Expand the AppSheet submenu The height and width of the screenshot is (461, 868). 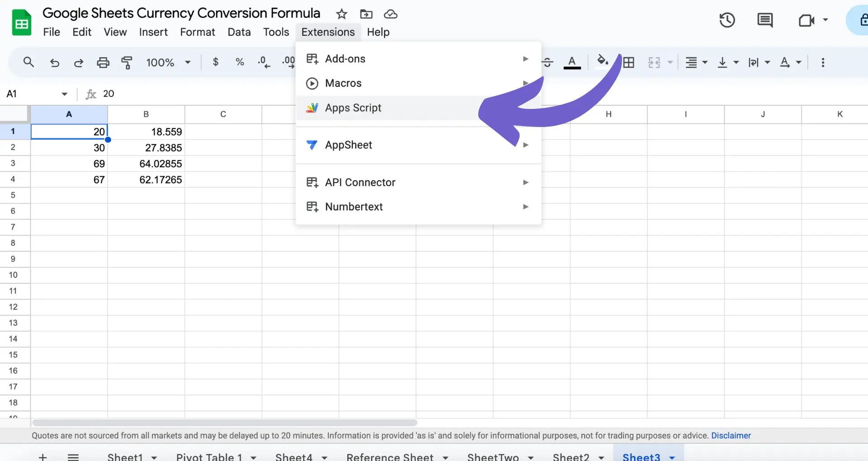click(x=418, y=145)
